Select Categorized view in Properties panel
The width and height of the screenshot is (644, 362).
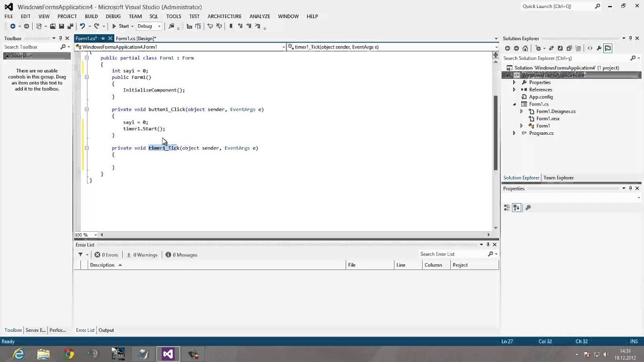507,208
